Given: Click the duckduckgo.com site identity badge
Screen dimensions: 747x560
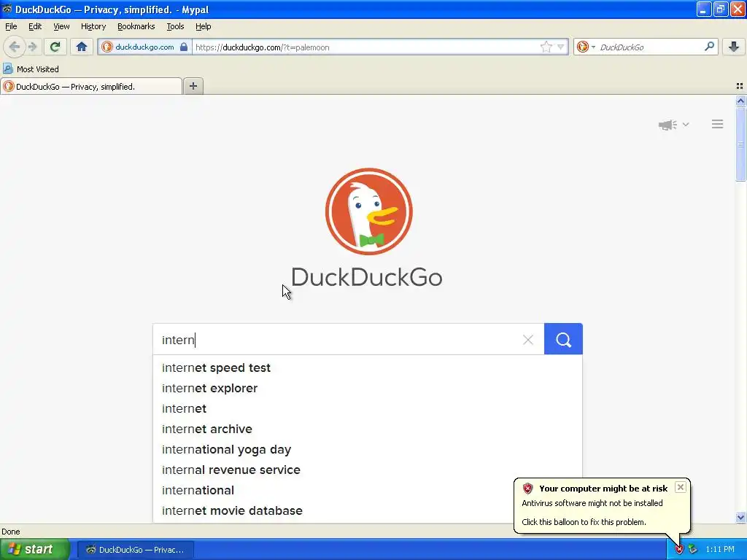Looking at the screenshot, I should [145, 47].
